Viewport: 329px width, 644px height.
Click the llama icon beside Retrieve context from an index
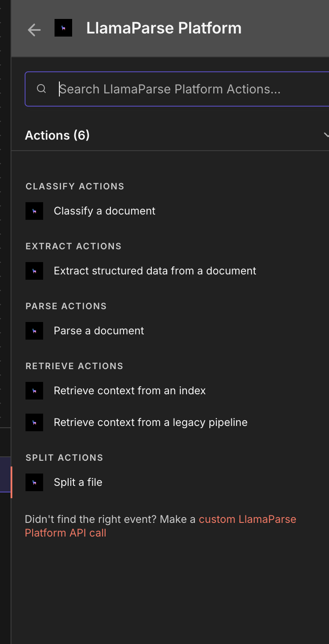34,391
